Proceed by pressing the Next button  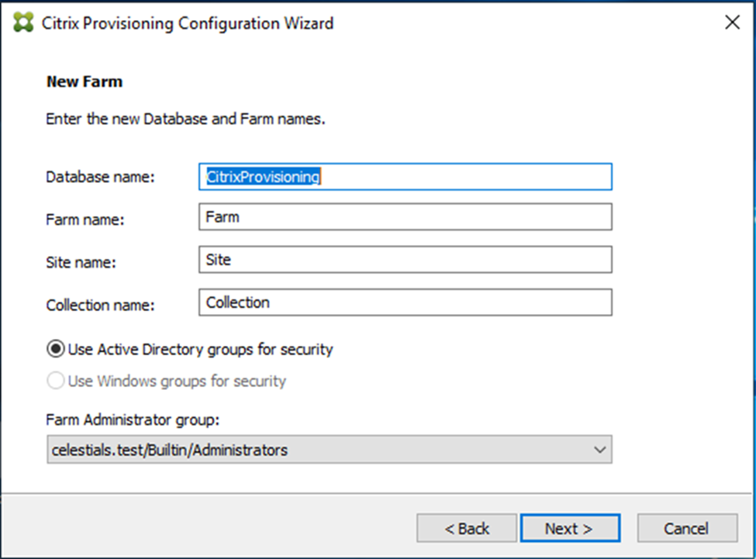[x=570, y=529]
